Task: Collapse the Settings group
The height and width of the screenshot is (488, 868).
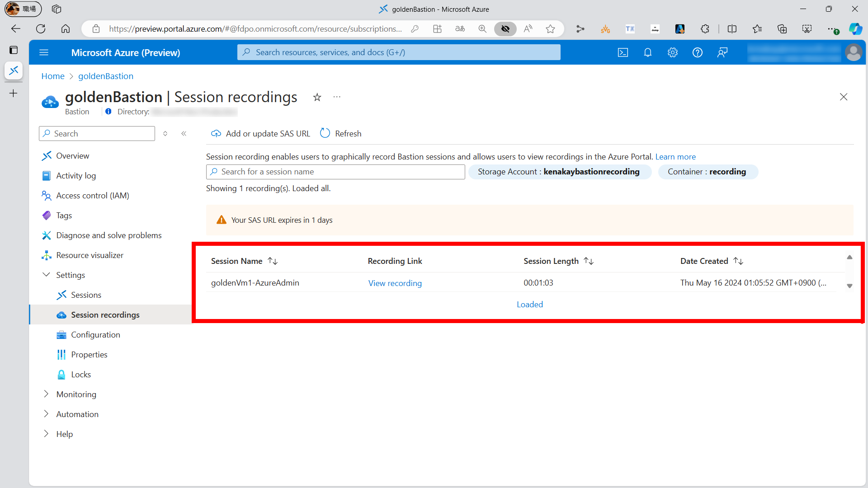Action: 46,275
